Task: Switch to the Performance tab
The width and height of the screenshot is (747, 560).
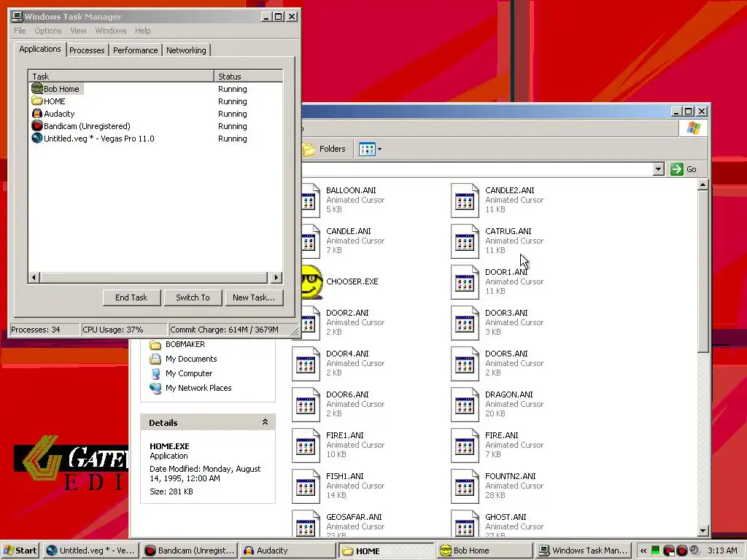Action: (135, 50)
